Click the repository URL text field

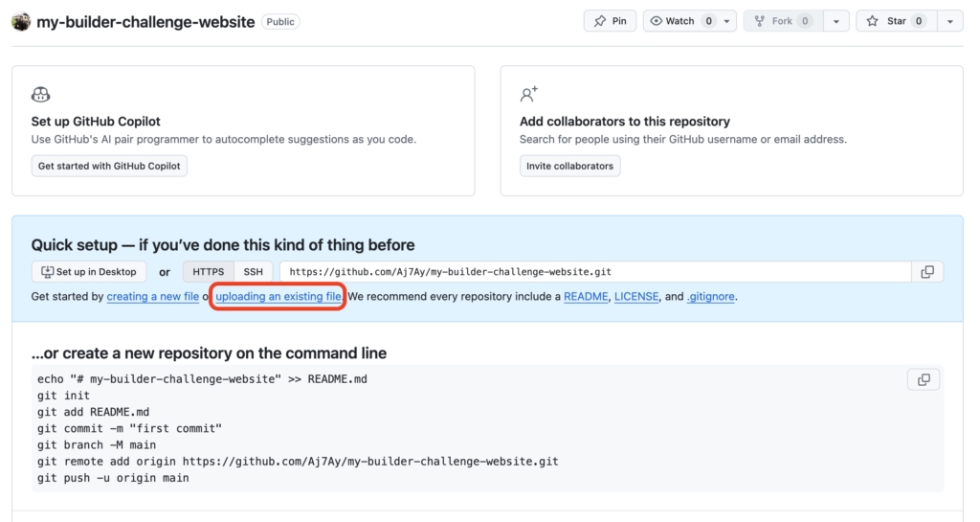[x=595, y=272]
